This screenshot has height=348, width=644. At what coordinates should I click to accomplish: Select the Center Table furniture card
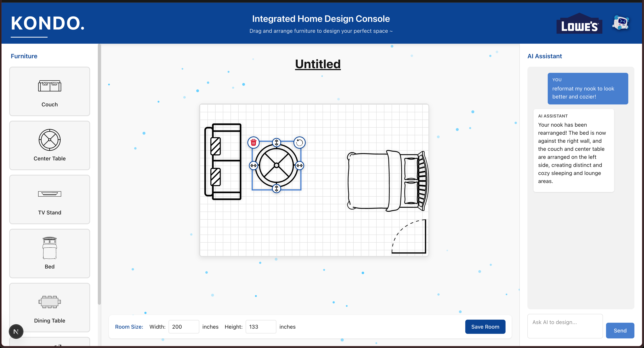pos(49,145)
